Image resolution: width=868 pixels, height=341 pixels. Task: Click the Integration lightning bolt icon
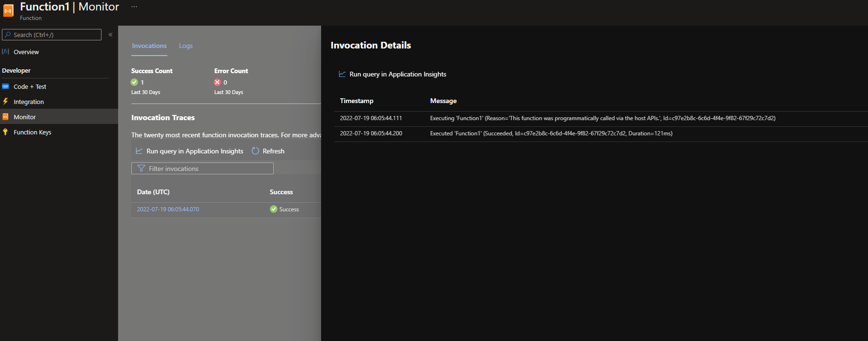click(x=6, y=101)
